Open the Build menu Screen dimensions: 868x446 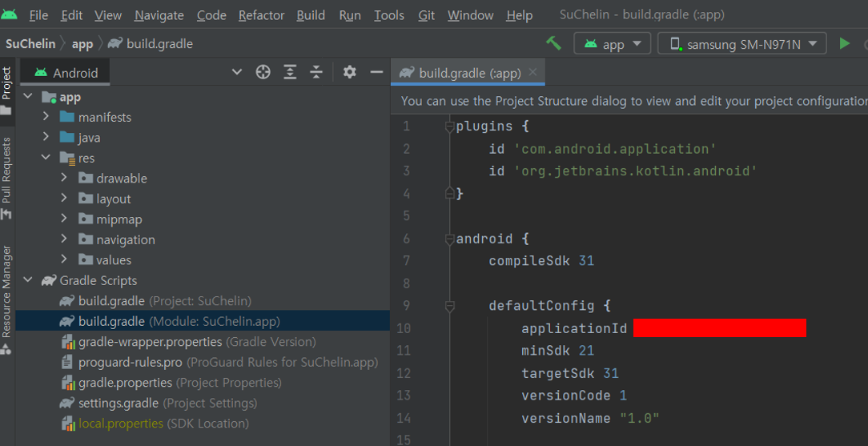tap(311, 15)
